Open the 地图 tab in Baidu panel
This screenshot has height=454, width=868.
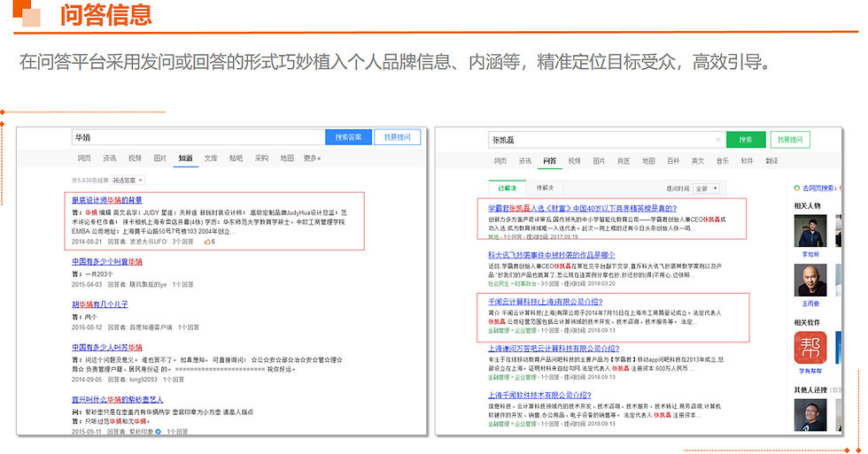(287, 158)
